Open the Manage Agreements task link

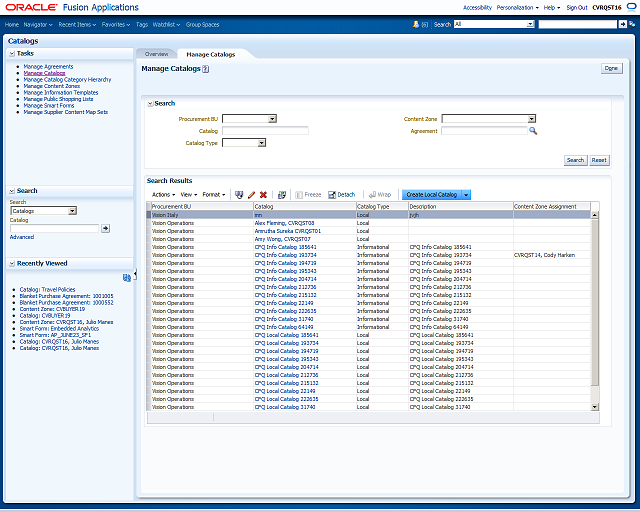click(x=48, y=67)
